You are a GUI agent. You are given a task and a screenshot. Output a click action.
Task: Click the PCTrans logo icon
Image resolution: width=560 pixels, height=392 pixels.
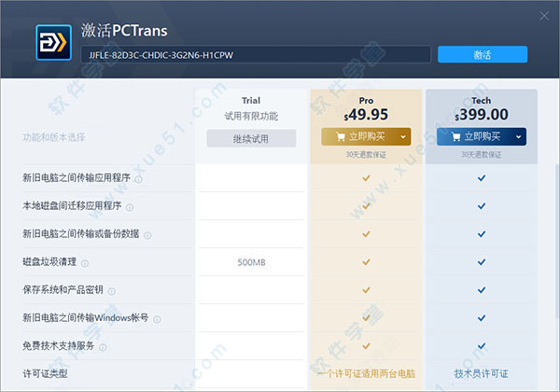[49, 42]
